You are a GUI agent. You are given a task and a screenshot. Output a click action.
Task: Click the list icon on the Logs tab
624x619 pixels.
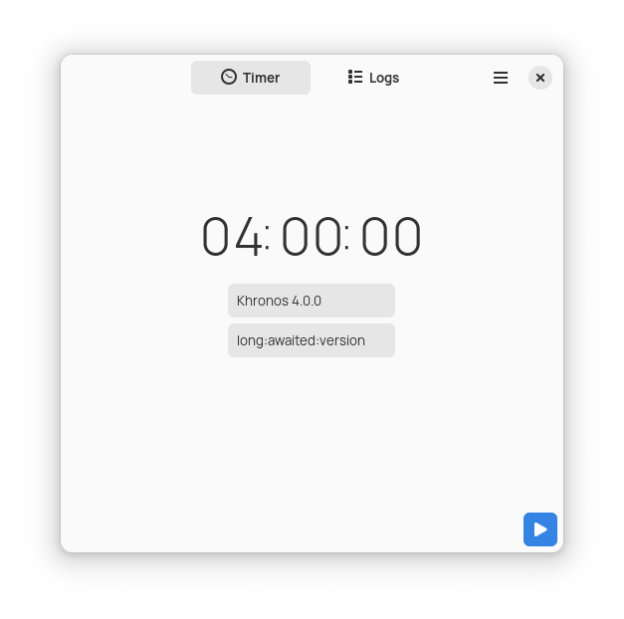(x=355, y=77)
